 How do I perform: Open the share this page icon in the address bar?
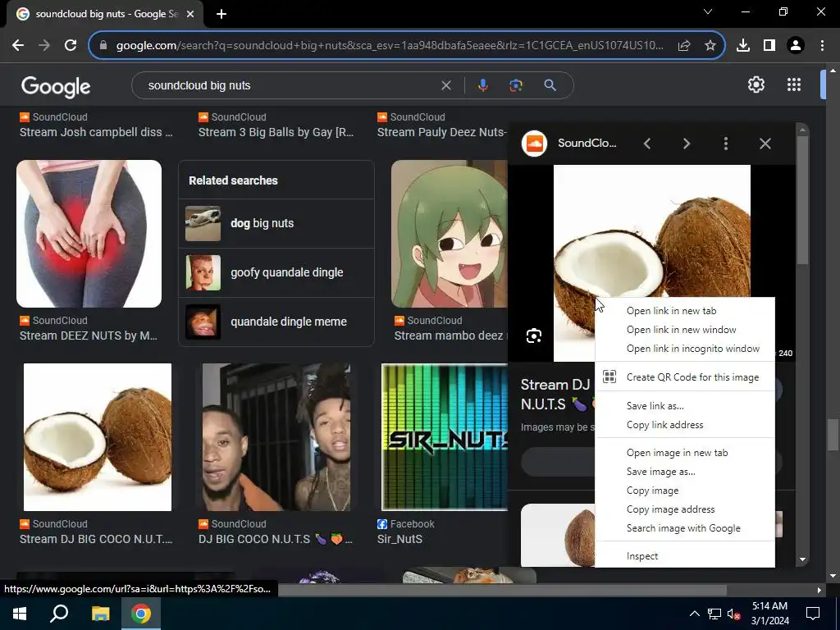[684, 46]
